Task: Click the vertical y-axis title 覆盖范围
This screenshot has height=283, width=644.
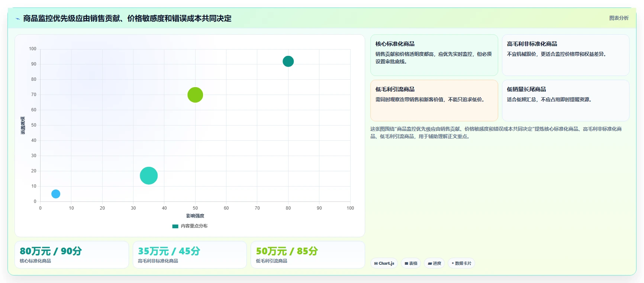Action: tap(23, 125)
